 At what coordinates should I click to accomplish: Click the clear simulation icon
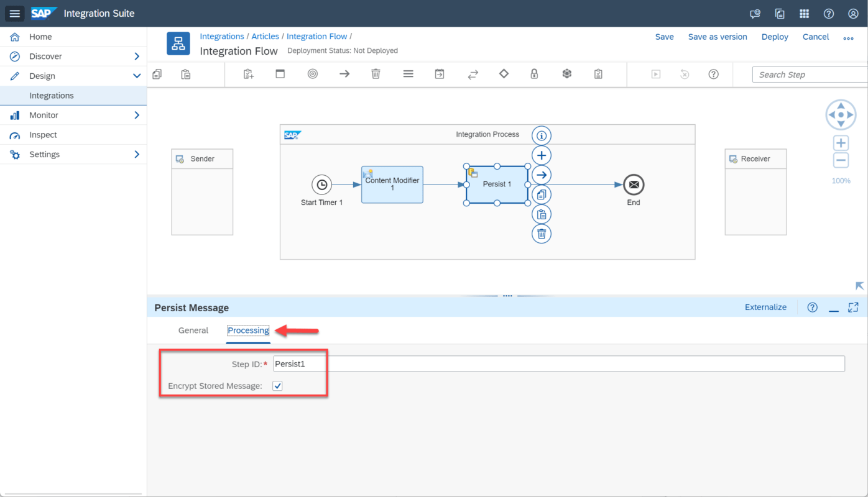685,74
